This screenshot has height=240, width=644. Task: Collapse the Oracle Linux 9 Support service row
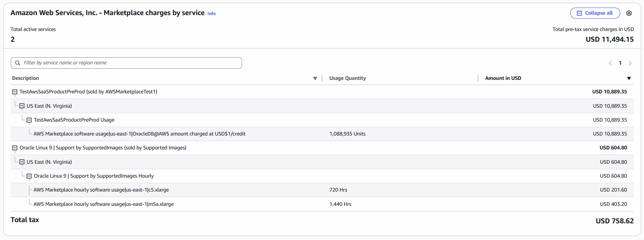pos(15,148)
